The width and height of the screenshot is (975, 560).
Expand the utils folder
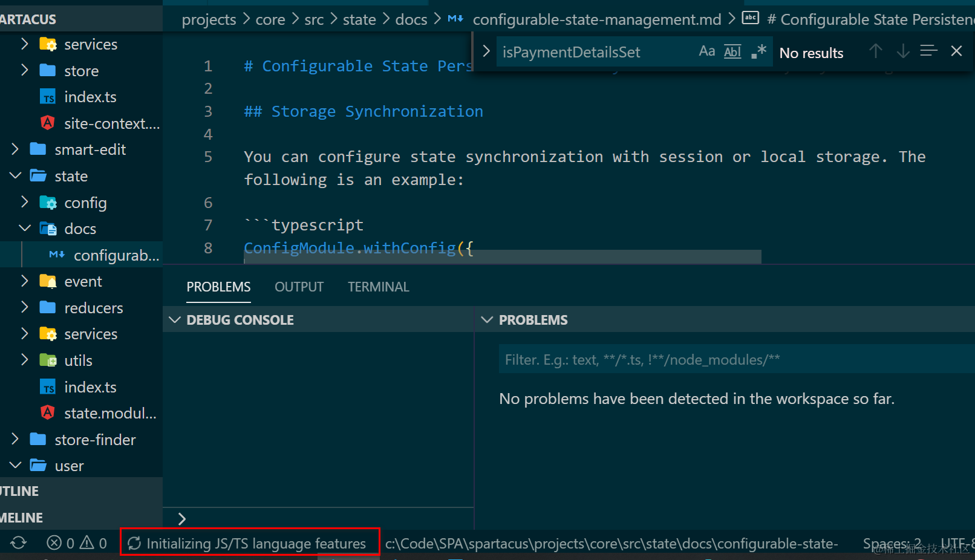pyautogui.click(x=25, y=360)
